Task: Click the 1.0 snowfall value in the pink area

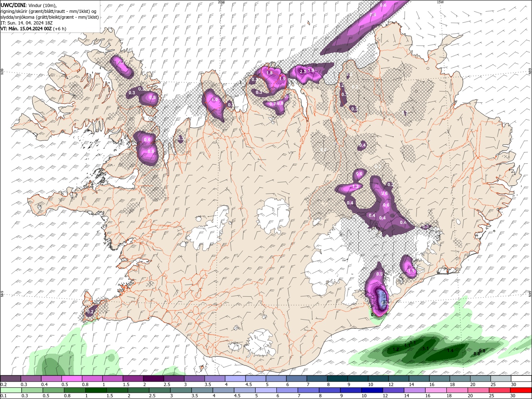Action: pyautogui.click(x=215, y=100)
